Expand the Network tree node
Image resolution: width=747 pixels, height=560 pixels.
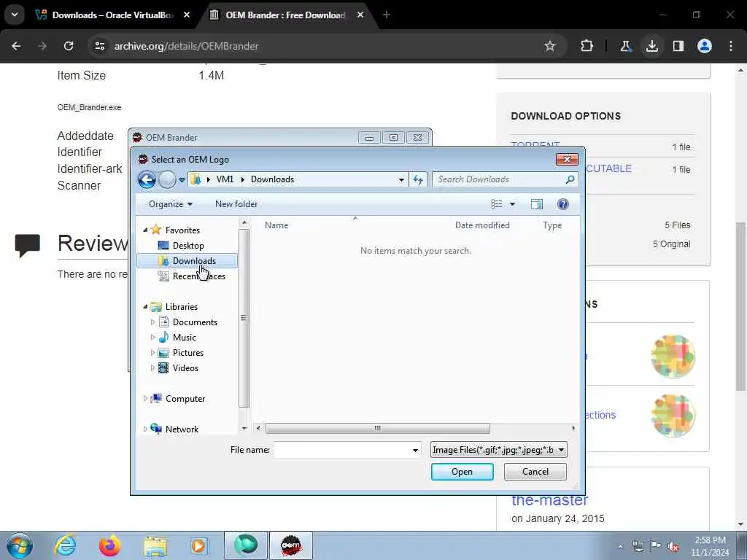point(145,429)
